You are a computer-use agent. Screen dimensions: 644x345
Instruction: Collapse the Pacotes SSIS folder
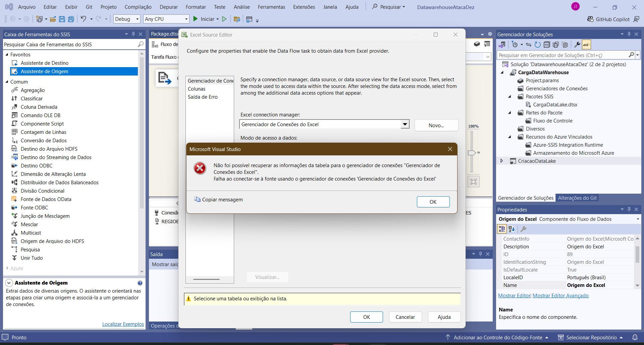pyautogui.click(x=510, y=96)
